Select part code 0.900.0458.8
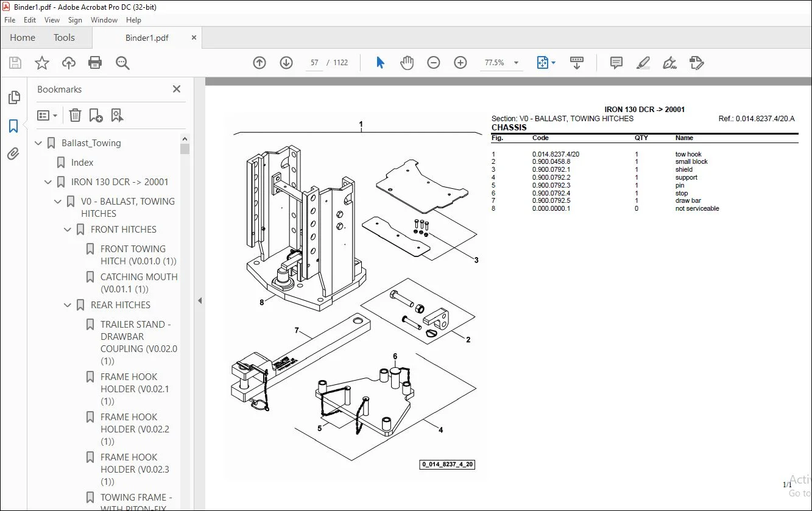This screenshot has width=812, height=511. pos(551,162)
